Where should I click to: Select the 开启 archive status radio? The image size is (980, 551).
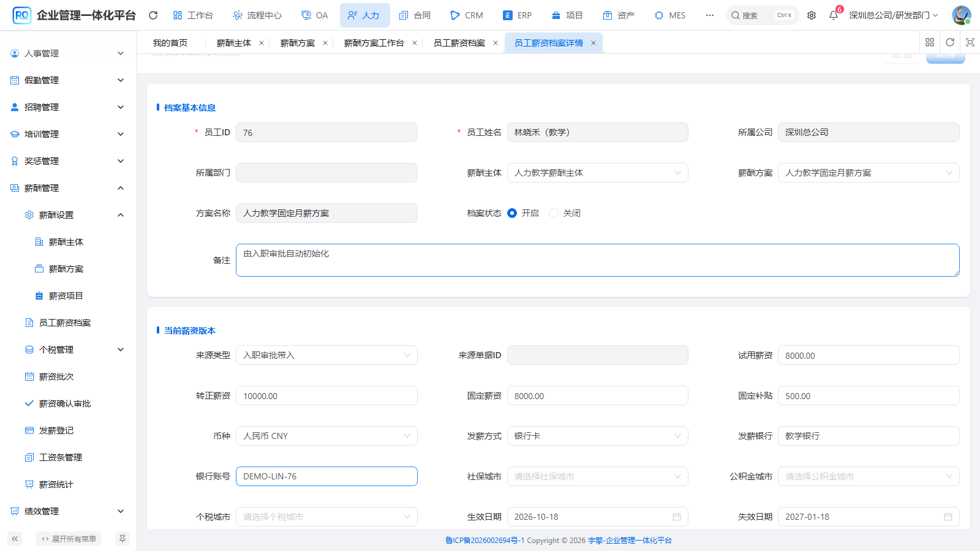click(512, 213)
